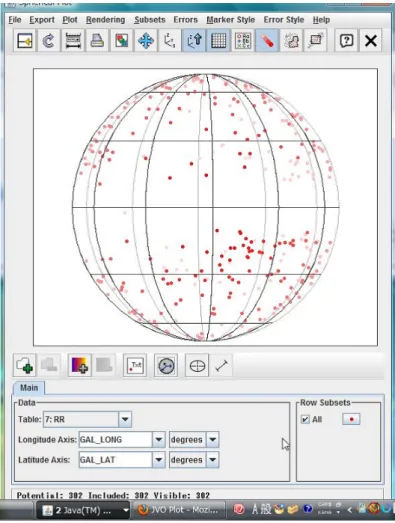Click the export image icon

tap(121, 41)
